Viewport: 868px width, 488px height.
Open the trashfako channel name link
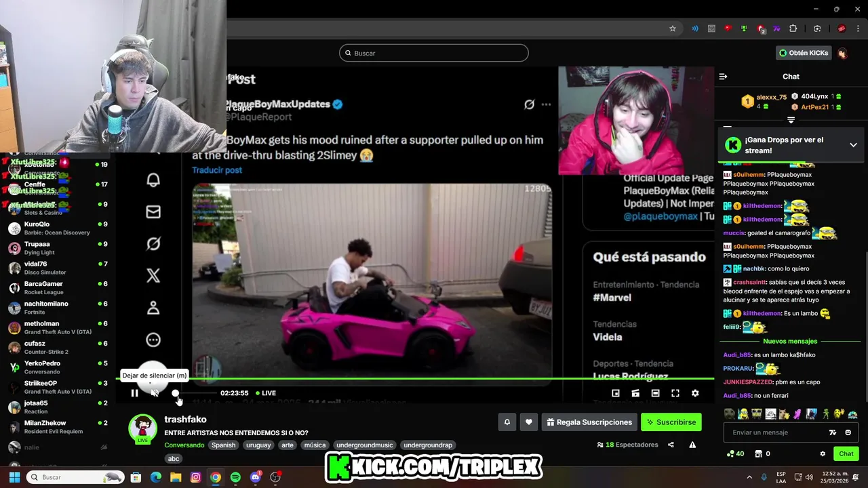(x=185, y=420)
